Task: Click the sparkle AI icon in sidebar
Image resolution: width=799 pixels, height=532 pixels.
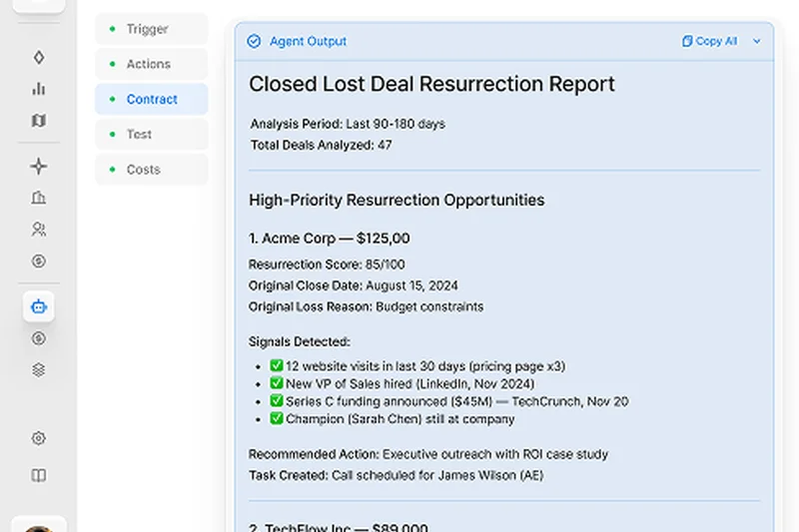Action: tap(39, 166)
